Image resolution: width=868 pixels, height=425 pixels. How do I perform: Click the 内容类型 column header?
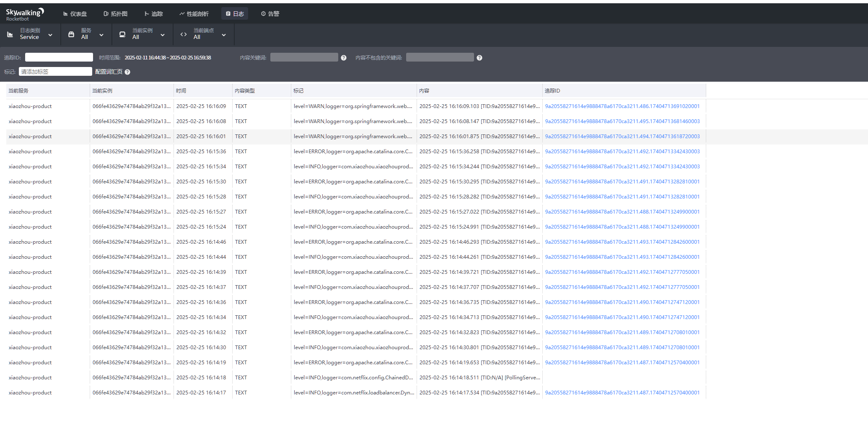click(262, 91)
